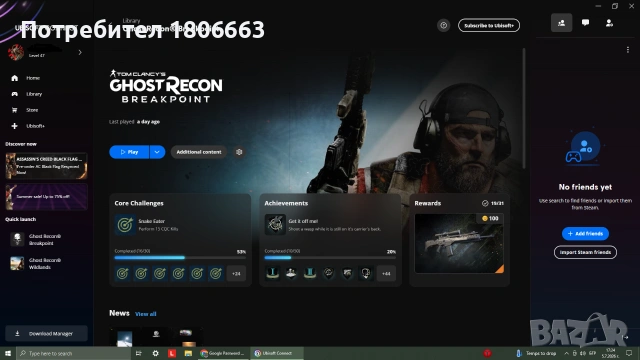This screenshot has height=360, width=640.
Task: Click the taskbar search box
Action: point(73,353)
